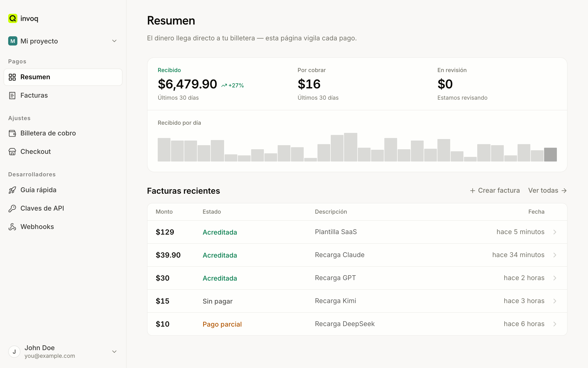Click the Monto column header
The image size is (588, 368).
(x=164, y=212)
